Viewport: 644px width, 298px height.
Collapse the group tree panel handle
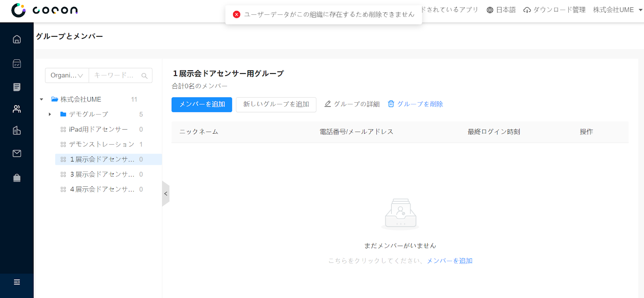coord(166,194)
